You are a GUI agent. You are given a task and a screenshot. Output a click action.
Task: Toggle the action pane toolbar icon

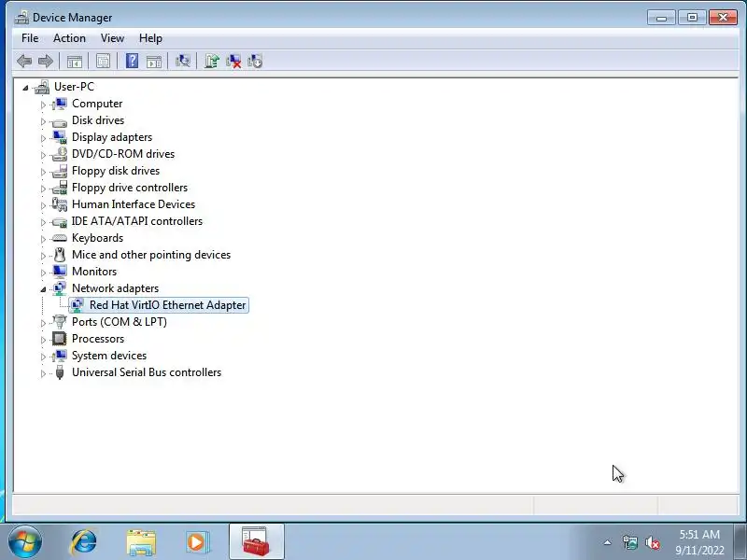(x=154, y=61)
